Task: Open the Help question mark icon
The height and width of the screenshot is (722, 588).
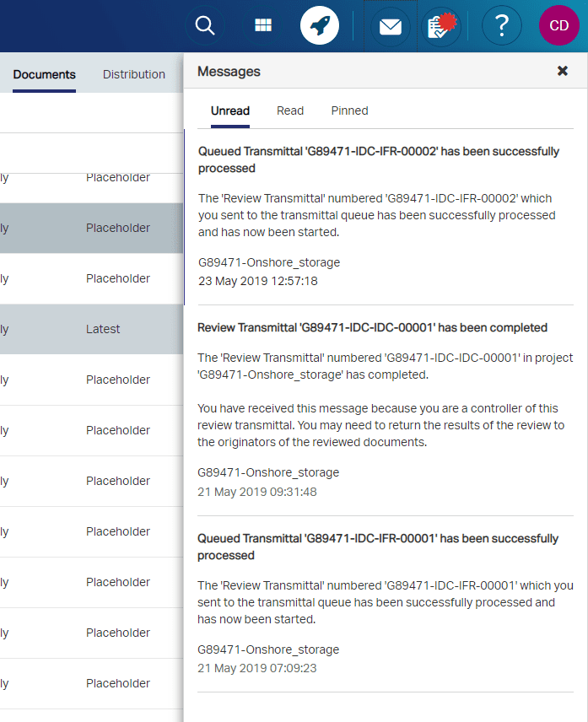Action: (x=501, y=25)
